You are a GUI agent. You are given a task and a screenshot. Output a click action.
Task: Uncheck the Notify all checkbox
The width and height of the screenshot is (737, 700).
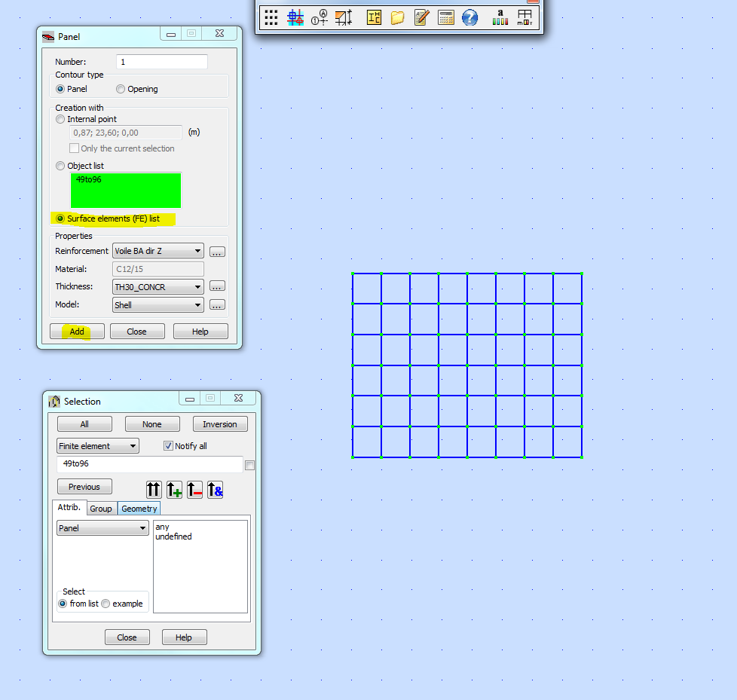[167, 445]
